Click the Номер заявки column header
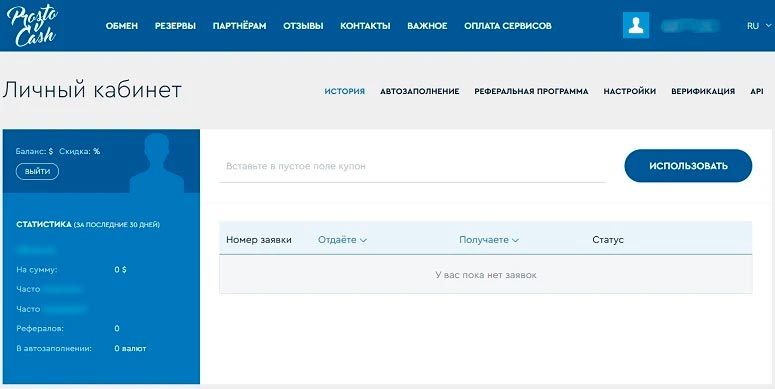Viewport: 775px width, 389px height. click(258, 240)
